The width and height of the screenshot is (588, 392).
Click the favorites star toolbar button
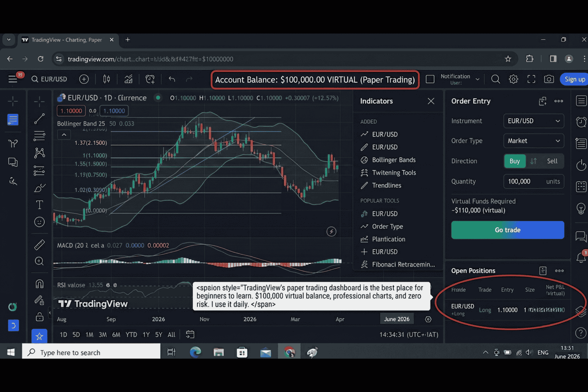pos(39,336)
